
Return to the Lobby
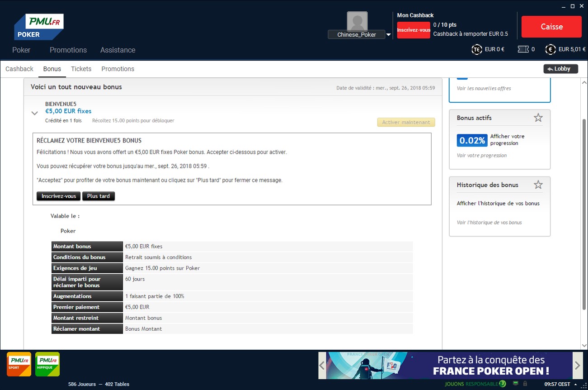click(560, 69)
